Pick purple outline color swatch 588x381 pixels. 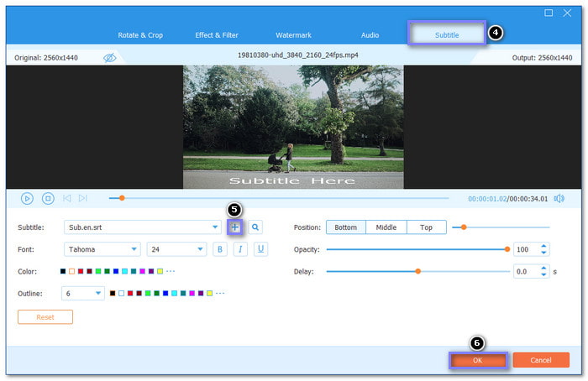click(201, 294)
